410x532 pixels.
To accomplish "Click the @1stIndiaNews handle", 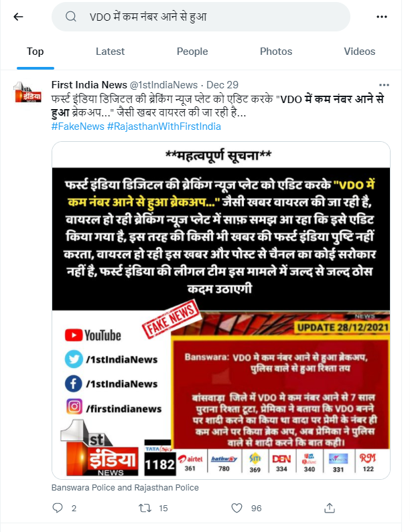I will point(163,85).
